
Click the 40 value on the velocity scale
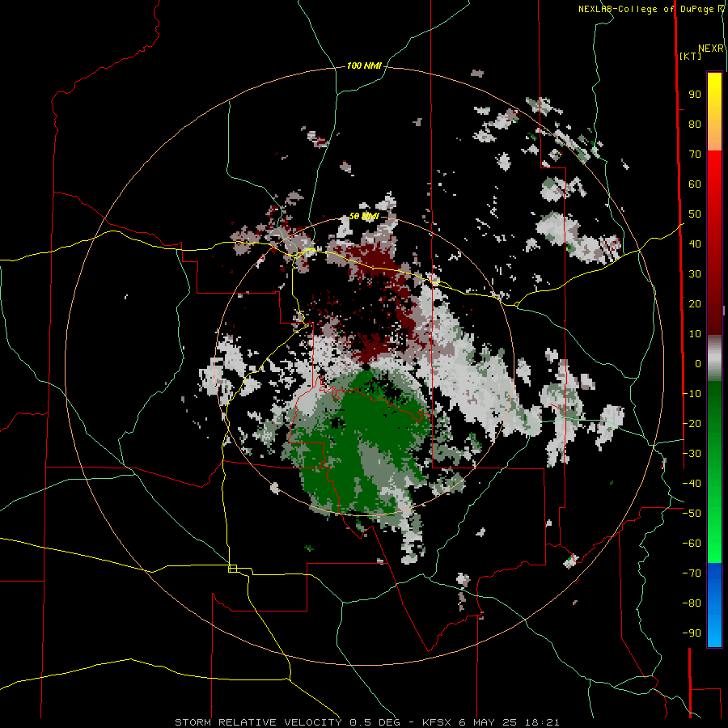pos(695,244)
